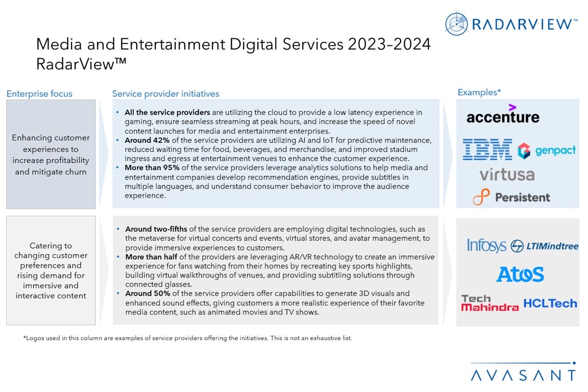Select the 'Enterprise focus' column heading
The height and width of the screenshot is (392, 588).
coord(39,93)
